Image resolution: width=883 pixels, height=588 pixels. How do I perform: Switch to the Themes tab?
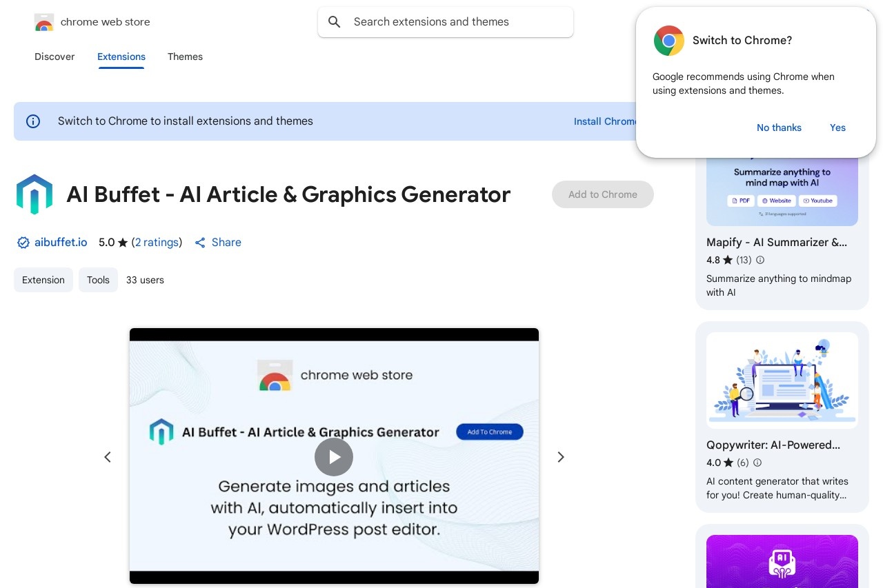click(x=185, y=57)
